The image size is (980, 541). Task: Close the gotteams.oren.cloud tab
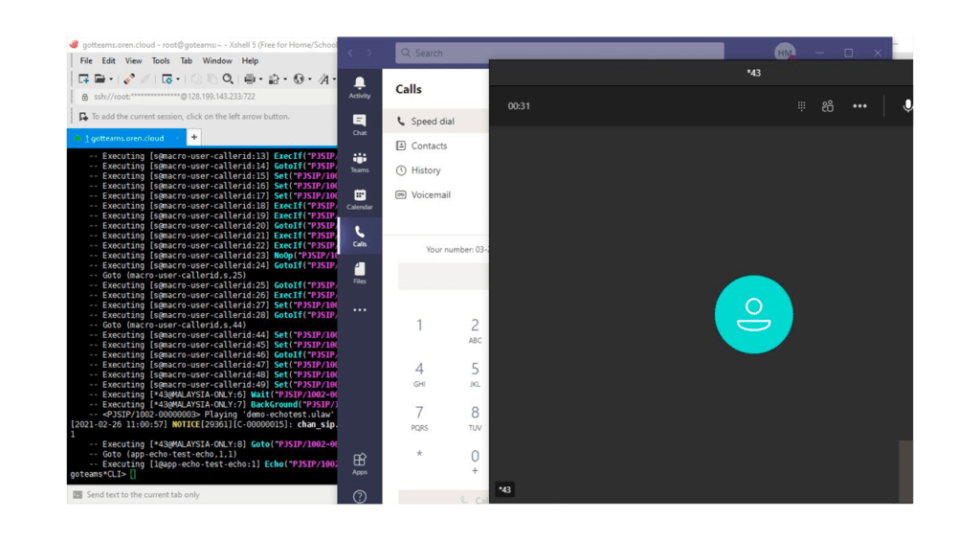(x=177, y=138)
